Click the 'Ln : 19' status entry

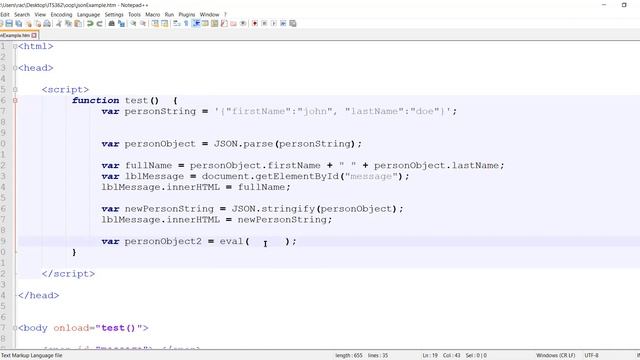[x=430, y=356]
